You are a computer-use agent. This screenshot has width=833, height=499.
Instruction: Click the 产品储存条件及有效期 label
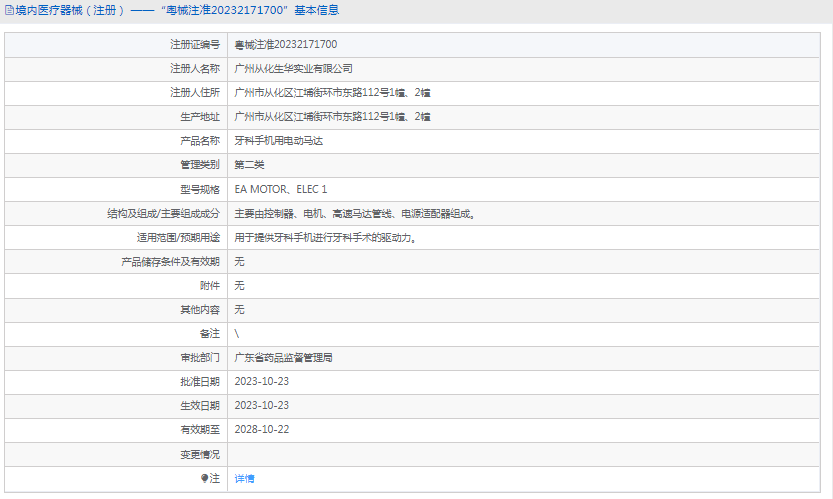[x=170, y=261]
